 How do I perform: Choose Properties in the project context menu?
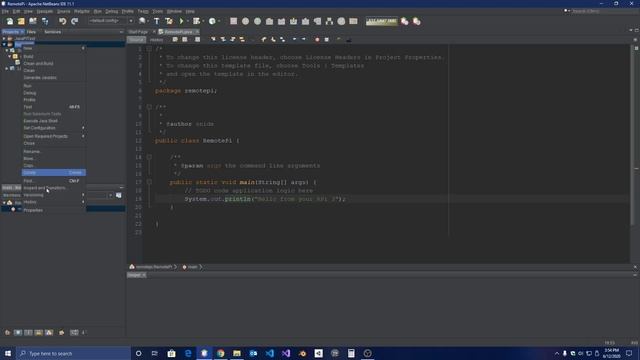(x=53, y=210)
